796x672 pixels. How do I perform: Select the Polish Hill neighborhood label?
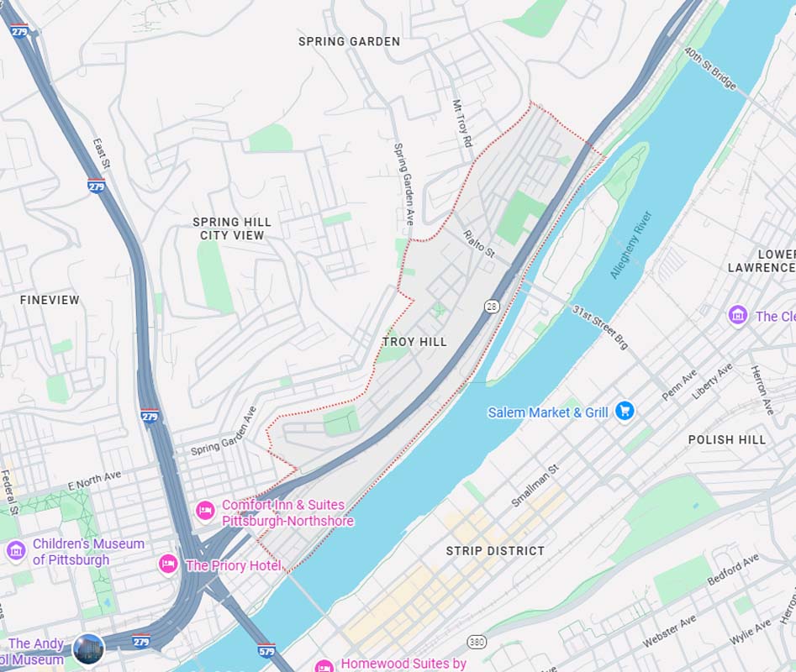click(726, 439)
